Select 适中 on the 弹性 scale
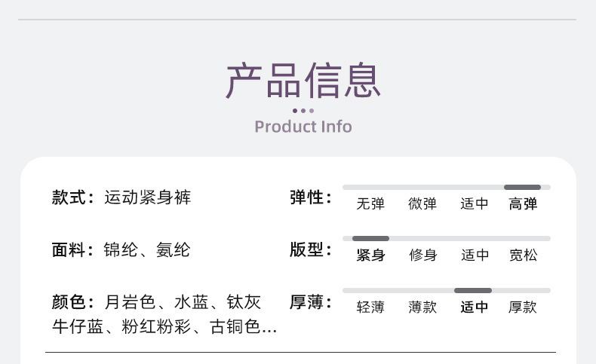This screenshot has height=364, width=596. (x=475, y=203)
